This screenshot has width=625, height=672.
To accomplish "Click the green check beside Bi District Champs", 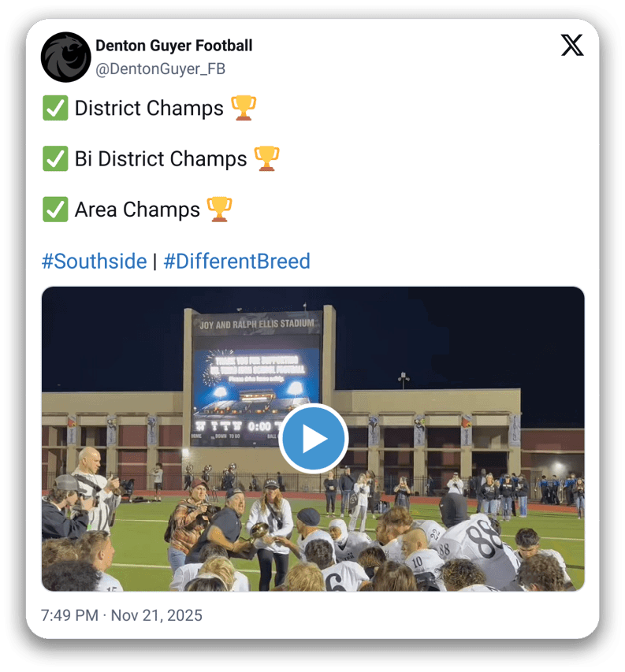I will tap(55, 158).
